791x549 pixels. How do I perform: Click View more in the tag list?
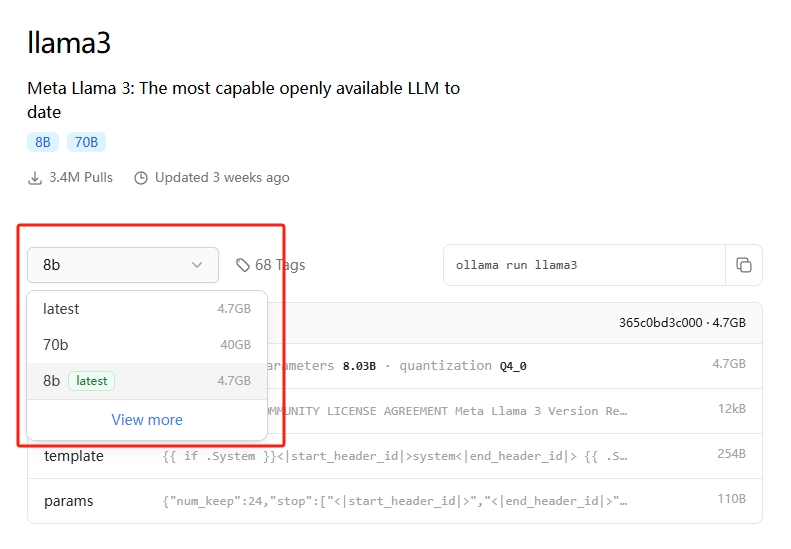pos(147,420)
